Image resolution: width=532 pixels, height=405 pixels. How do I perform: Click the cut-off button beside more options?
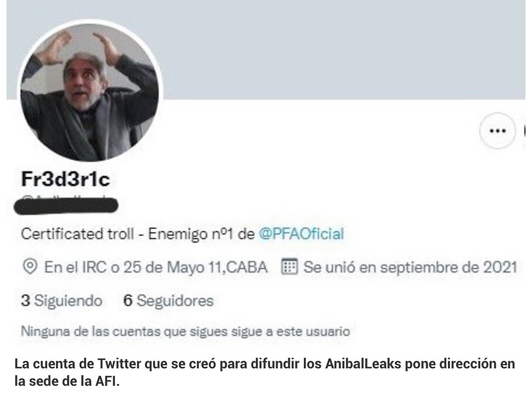(525, 131)
